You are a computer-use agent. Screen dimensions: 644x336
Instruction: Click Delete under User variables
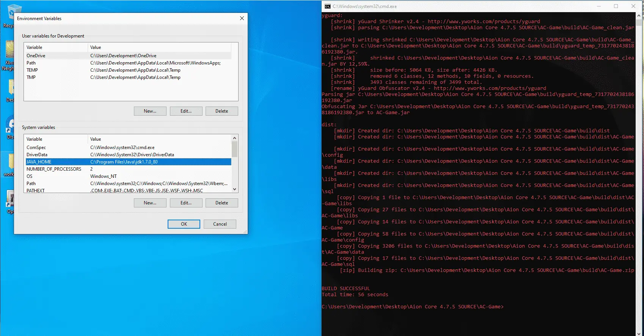coord(222,111)
